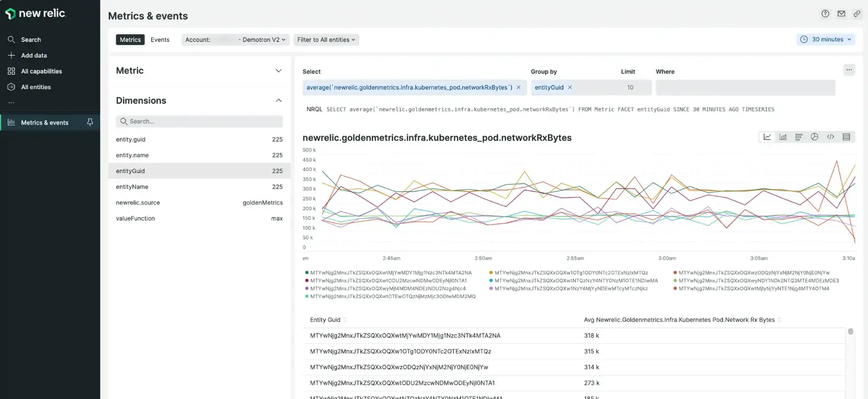Image resolution: width=868 pixels, height=399 pixels.
Task: Click the NRQL query text
Action: (x=550, y=110)
